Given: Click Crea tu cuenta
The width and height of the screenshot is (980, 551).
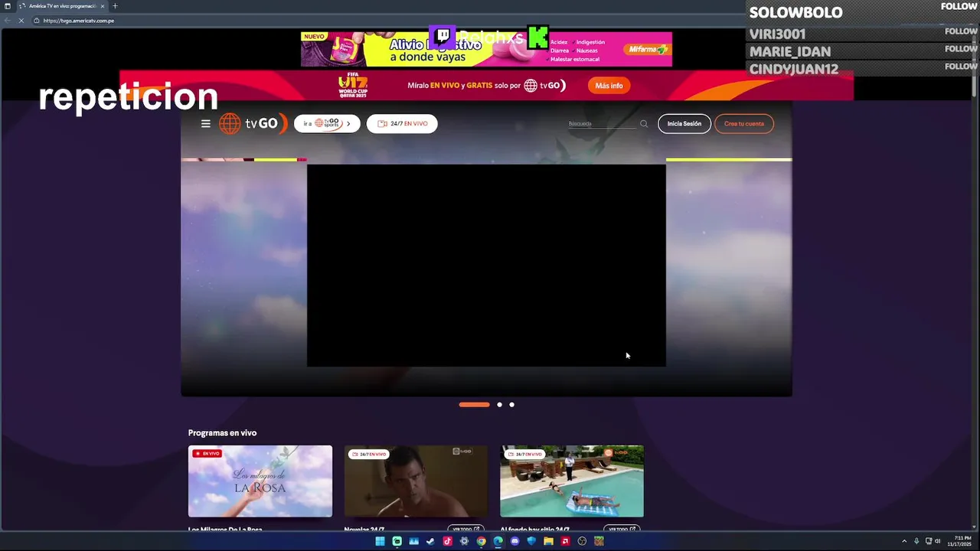Looking at the screenshot, I should point(744,123).
